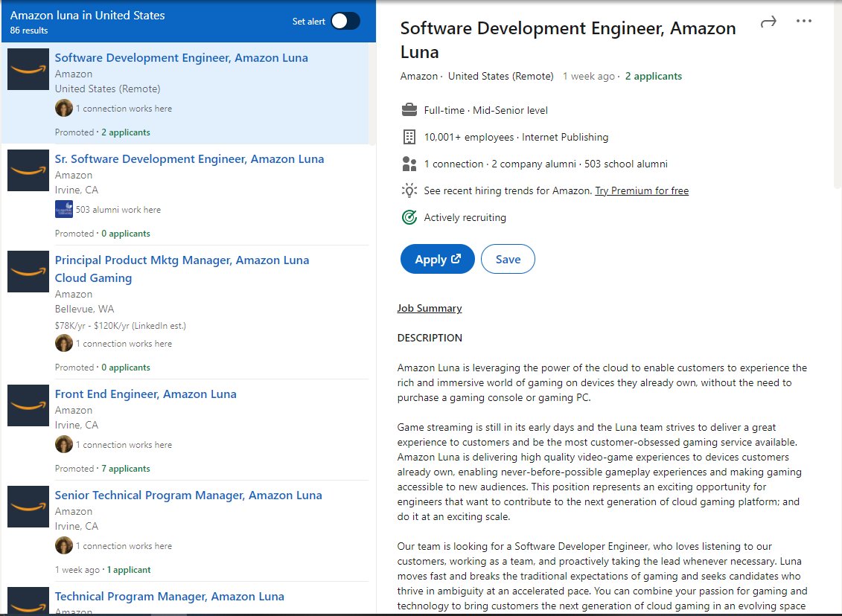Click United States (Remote) in job detail header
This screenshot has height=616, width=842.
point(501,76)
